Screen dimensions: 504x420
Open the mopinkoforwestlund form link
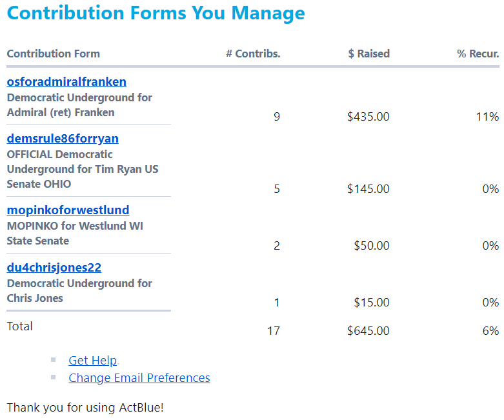pyautogui.click(x=68, y=210)
